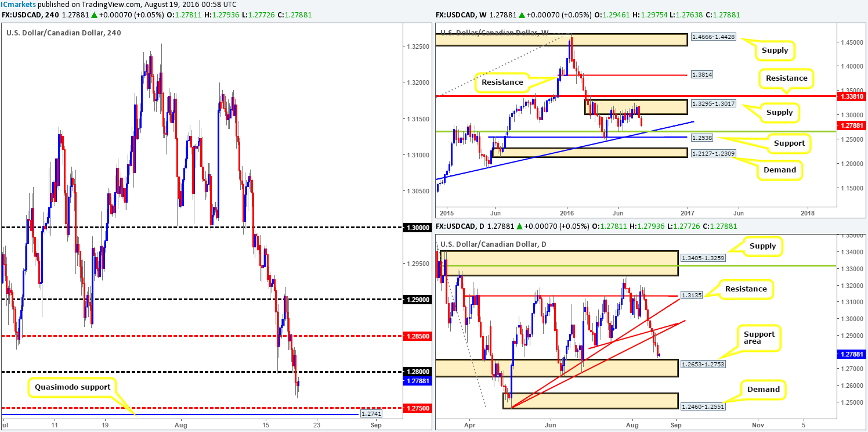This screenshot has width=868, height=432.
Task: Select 'U.S. Dollar/Canadian Dollar, D' chart title
Action: coord(494,243)
